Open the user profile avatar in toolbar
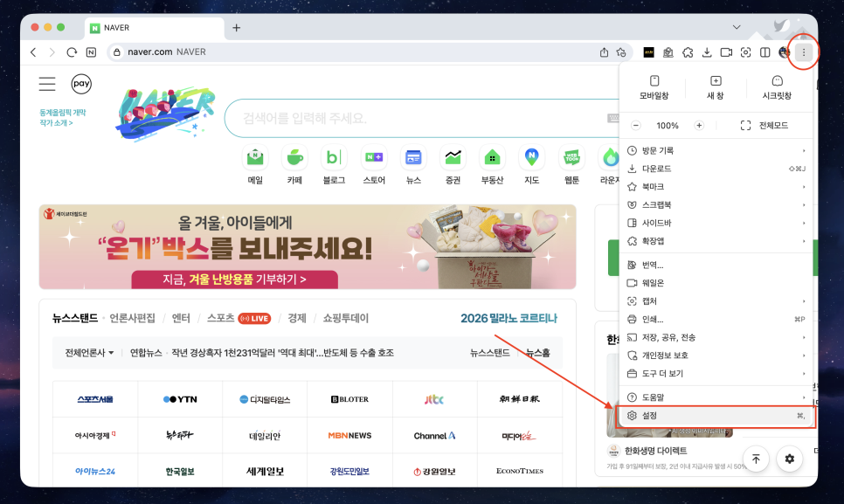Viewport: 844px width, 504px height. pyautogui.click(x=784, y=52)
